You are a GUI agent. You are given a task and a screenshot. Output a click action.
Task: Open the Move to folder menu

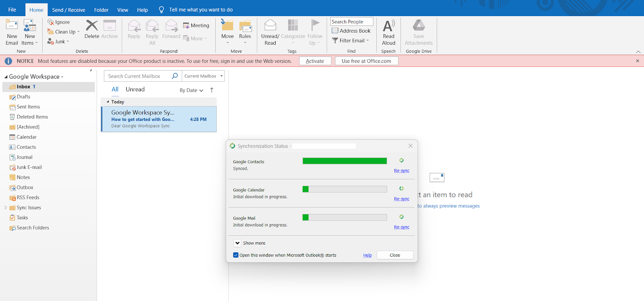click(x=227, y=32)
